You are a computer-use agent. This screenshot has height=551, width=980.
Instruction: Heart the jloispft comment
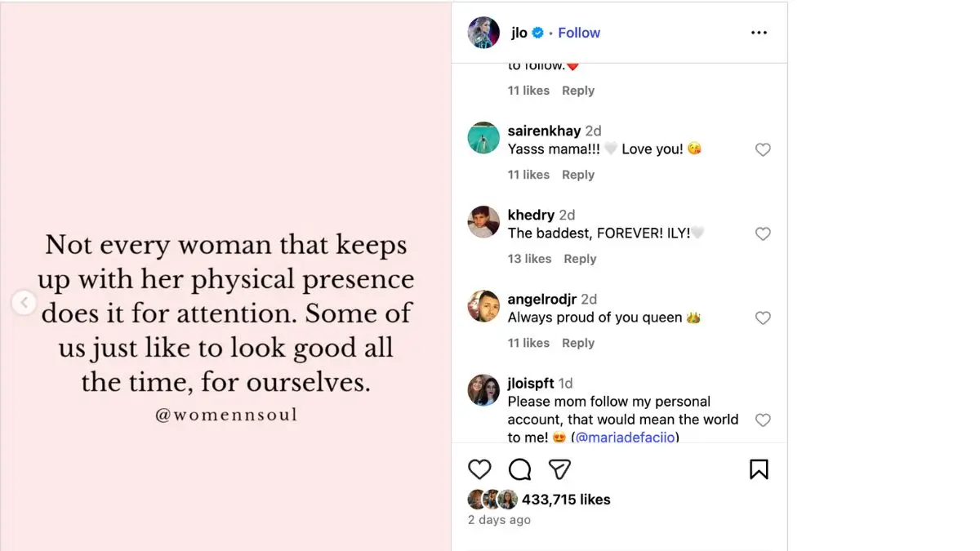[x=763, y=420]
